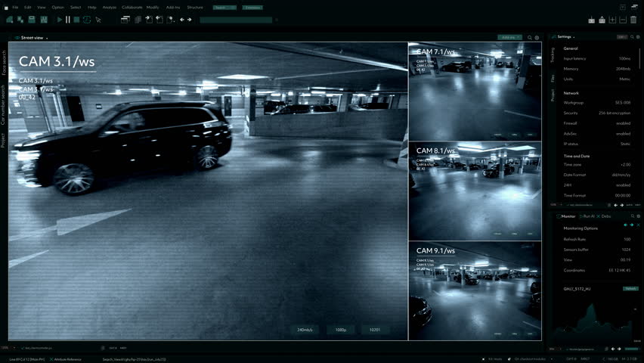Toggle the Firewall enabled setting
The width and height of the screenshot is (644, 363).
click(x=623, y=123)
